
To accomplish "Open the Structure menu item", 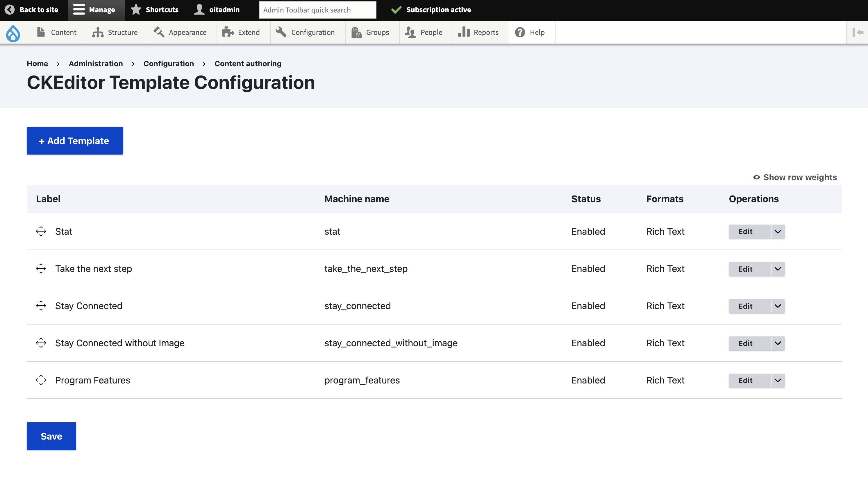I will pyautogui.click(x=115, y=32).
